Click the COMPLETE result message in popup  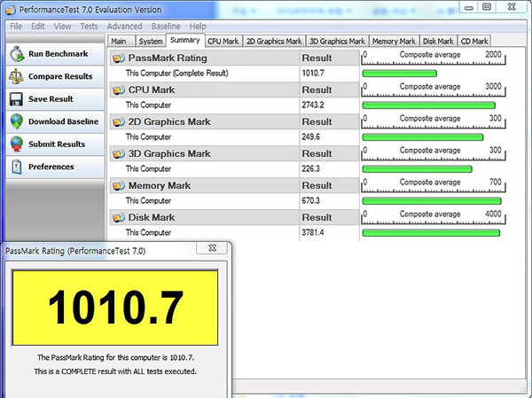[x=115, y=371]
